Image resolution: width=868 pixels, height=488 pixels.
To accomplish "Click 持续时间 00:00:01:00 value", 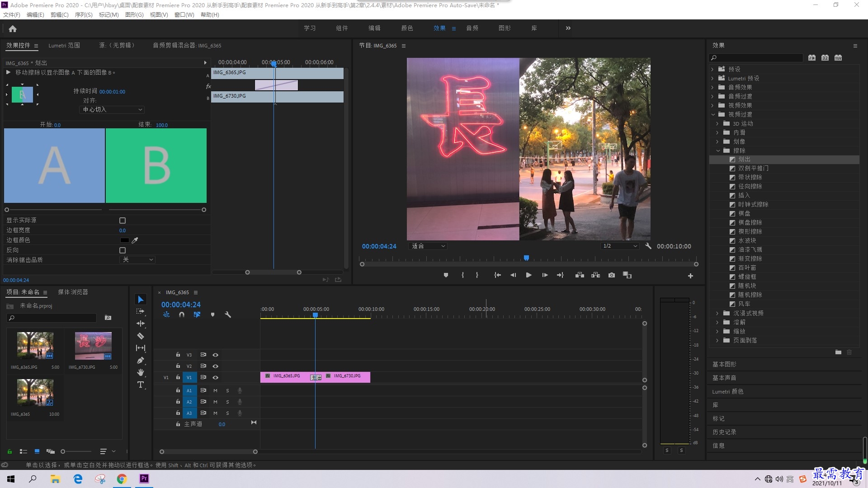I will [x=112, y=92].
